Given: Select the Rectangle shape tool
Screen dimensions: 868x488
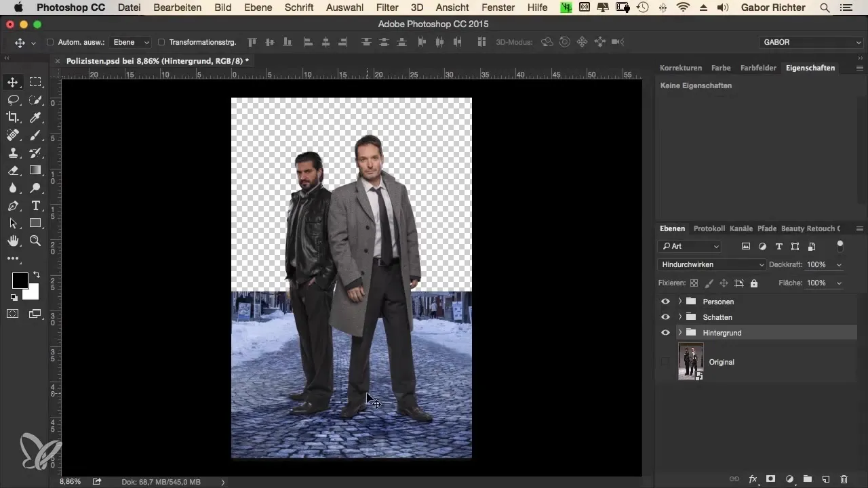Looking at the screenshot, I should 35,223.
